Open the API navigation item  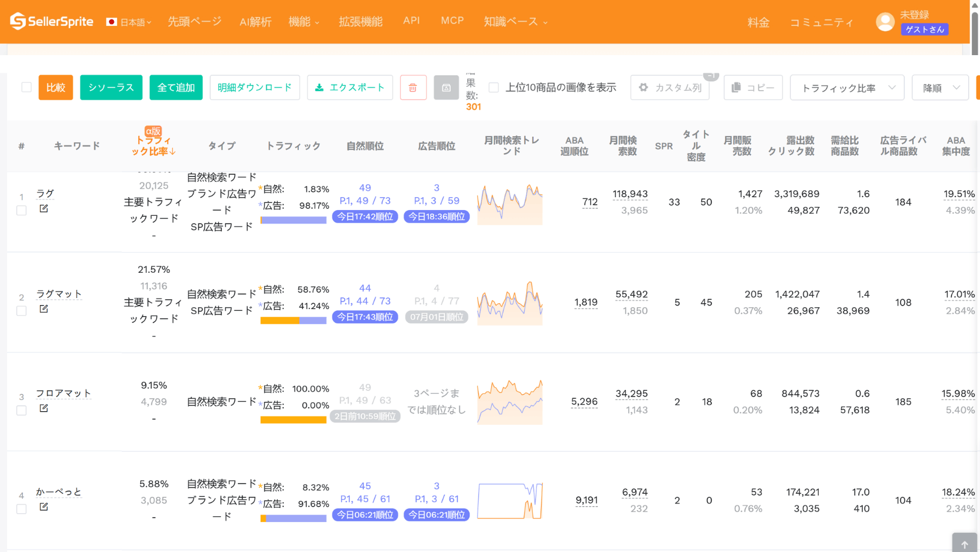(411, 21)
